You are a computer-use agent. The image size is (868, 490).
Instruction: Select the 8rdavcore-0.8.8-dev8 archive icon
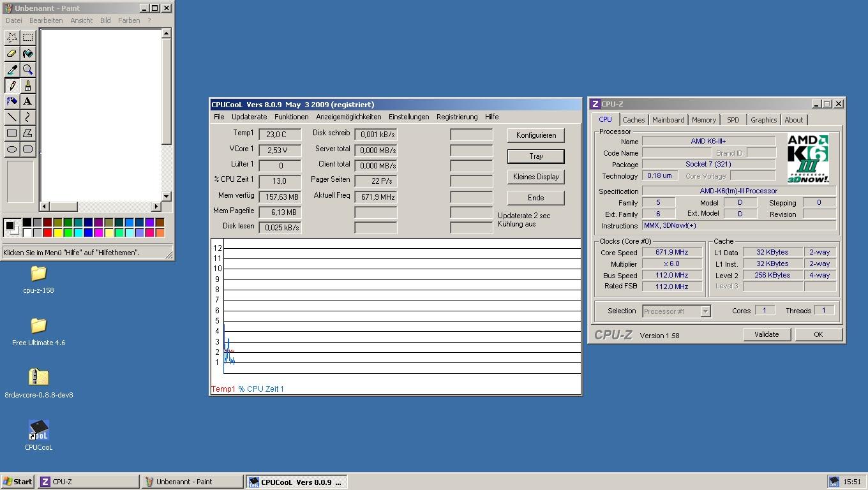(38, 377)
